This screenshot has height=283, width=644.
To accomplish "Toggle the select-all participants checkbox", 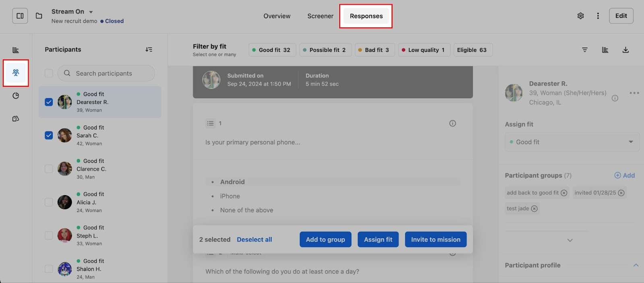I will [x=49, y=73].
